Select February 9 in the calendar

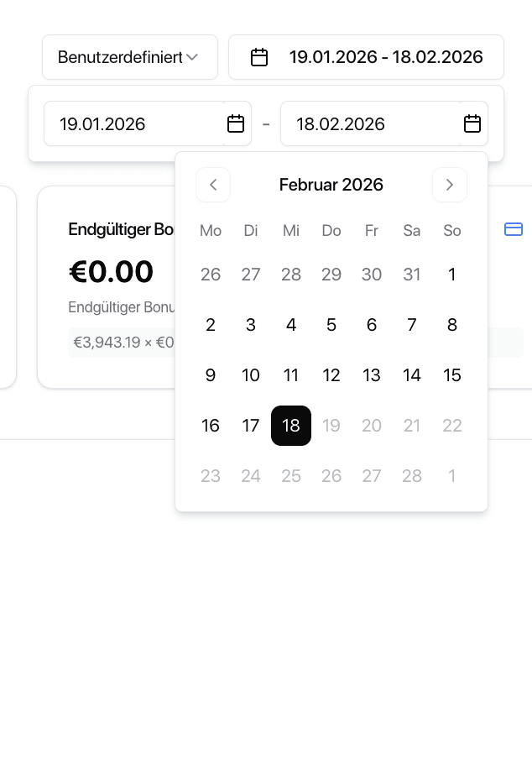coord(211,375)
